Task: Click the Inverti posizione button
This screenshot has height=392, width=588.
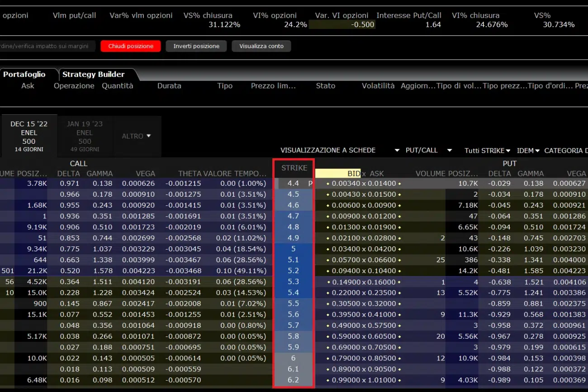Action: click(x=196, y=46)
